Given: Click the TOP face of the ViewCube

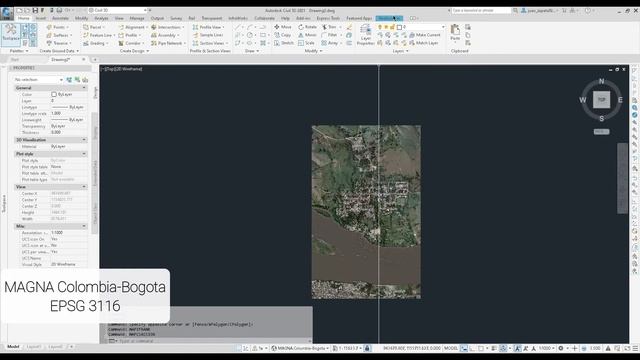Looking at the screenshot, I should (x=601, y=100).
